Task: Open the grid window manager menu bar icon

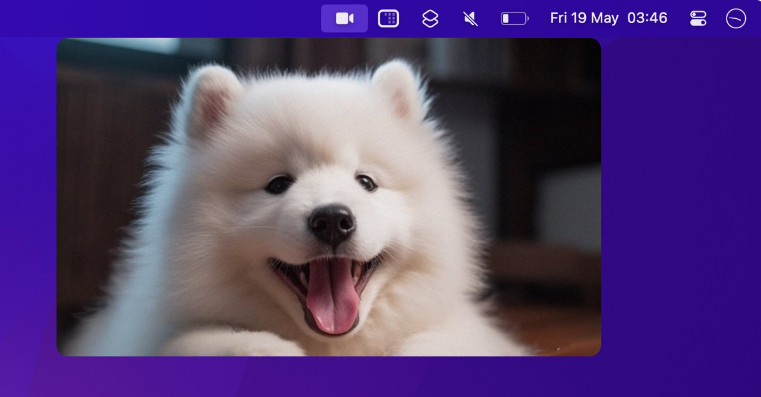Action: [388, 18]
